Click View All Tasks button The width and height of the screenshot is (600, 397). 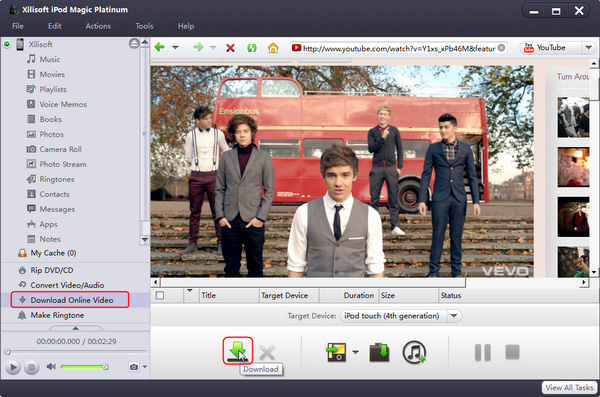(569, 387)
